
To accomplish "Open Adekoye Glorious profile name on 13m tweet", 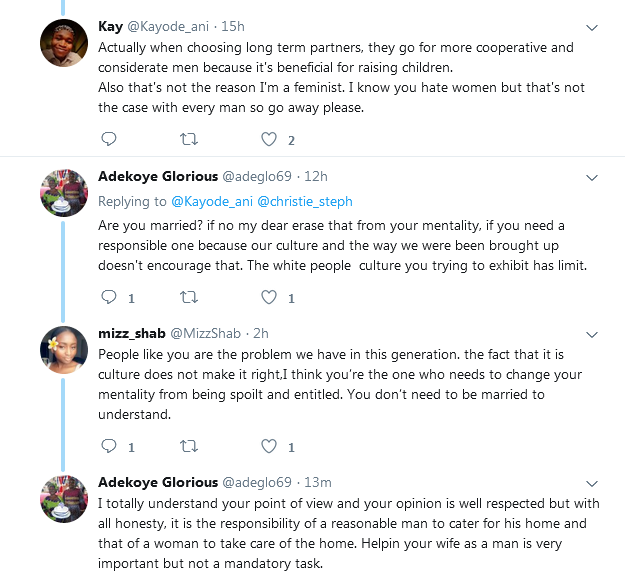I will [158, 482].
